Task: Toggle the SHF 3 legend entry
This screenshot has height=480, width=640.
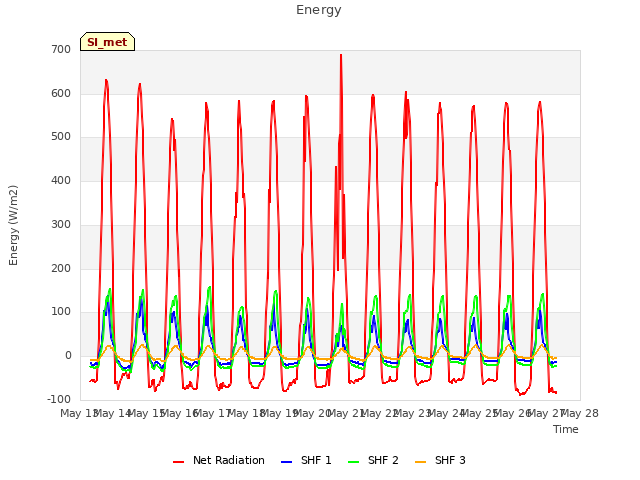Action: pyautogui.click(x=440, y=460)
